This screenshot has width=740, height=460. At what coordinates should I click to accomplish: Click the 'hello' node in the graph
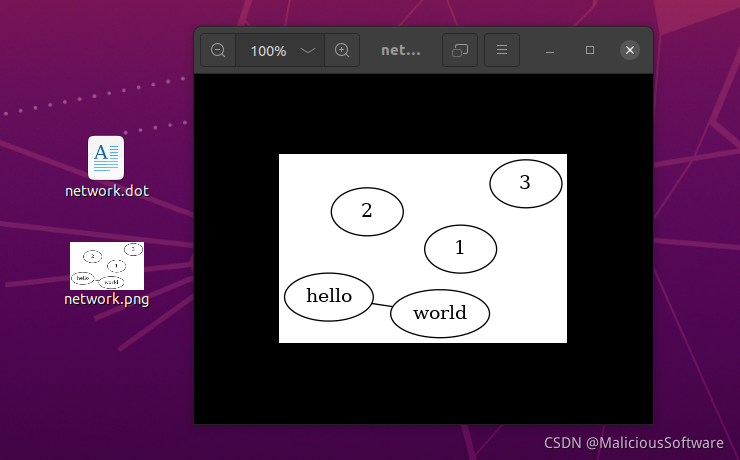[x=329, y=297]
